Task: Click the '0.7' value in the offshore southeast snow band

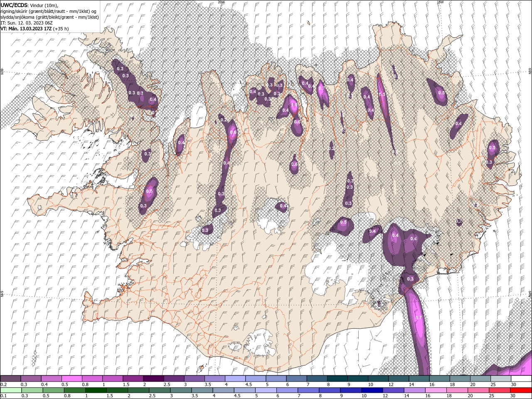Action: point(419,318)
